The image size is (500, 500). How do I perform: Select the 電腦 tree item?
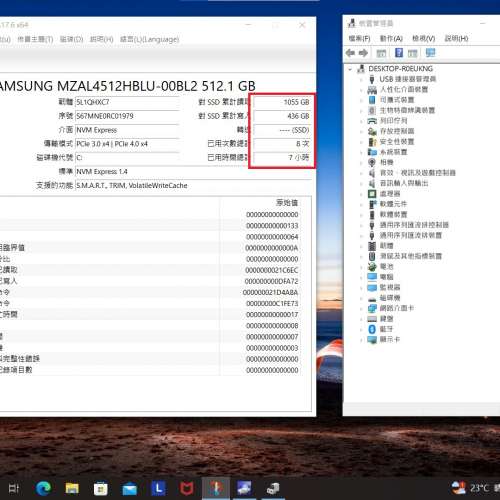click(x=387, y=277)
